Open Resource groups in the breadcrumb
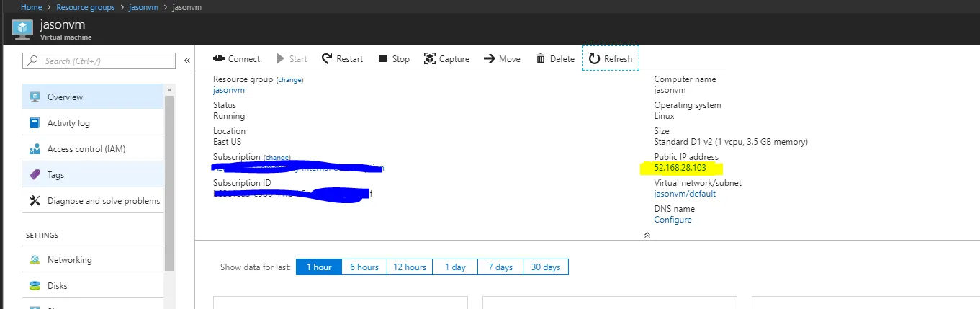 (x=86, y=7)
